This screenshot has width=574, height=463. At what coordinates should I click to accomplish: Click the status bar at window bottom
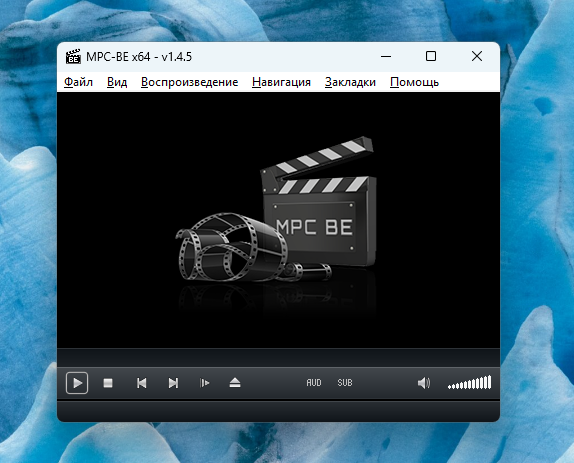[x=278, y=411]
